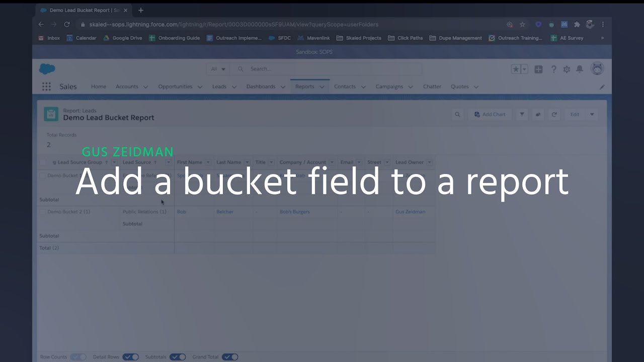Toggle the Subtotals switch

178,357
